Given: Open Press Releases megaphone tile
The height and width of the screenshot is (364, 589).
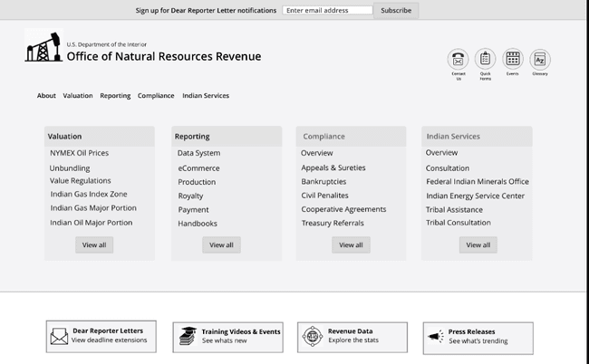Looking at the screenshot, I should 478,337.
